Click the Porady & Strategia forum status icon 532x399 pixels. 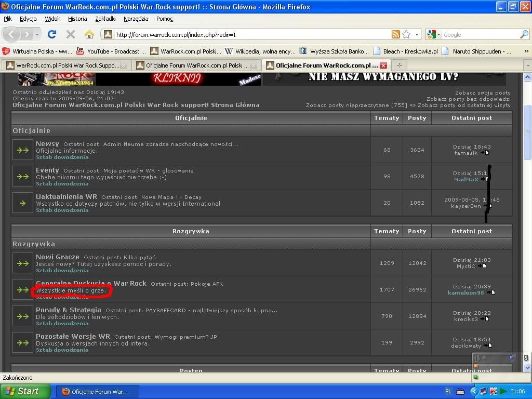tap(23, 316)
